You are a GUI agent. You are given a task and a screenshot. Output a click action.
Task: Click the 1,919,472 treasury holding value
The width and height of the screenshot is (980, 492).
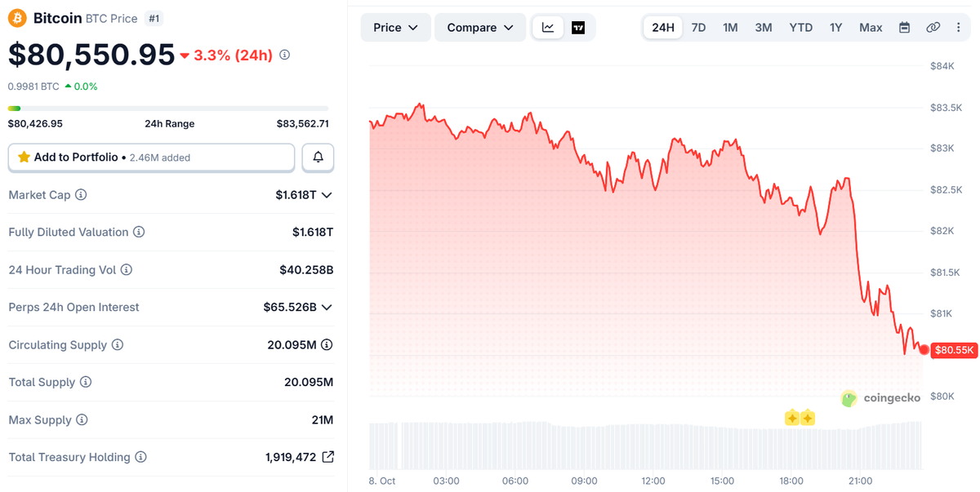[x=291, y=458]
